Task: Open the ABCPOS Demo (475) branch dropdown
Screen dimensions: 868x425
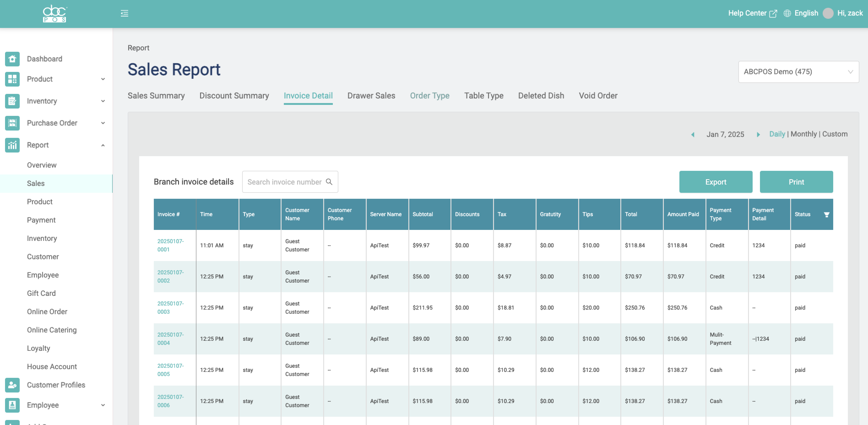Action: pos(799,72)
